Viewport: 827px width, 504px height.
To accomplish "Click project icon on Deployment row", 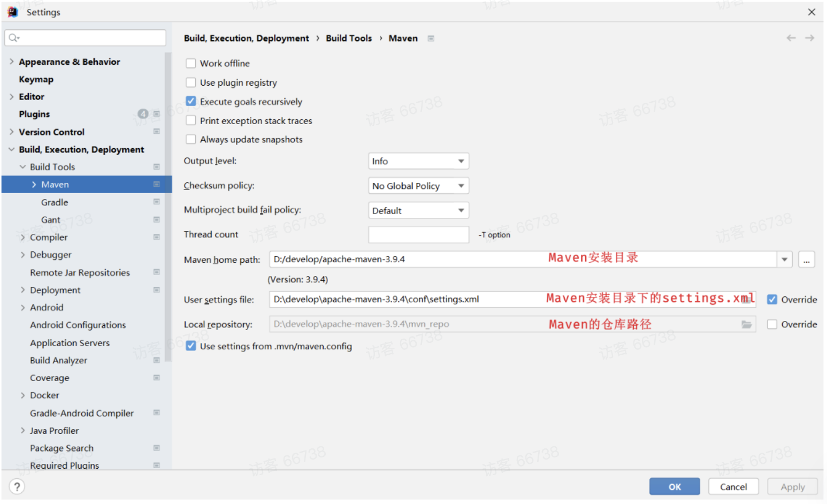I will (157, 289).
